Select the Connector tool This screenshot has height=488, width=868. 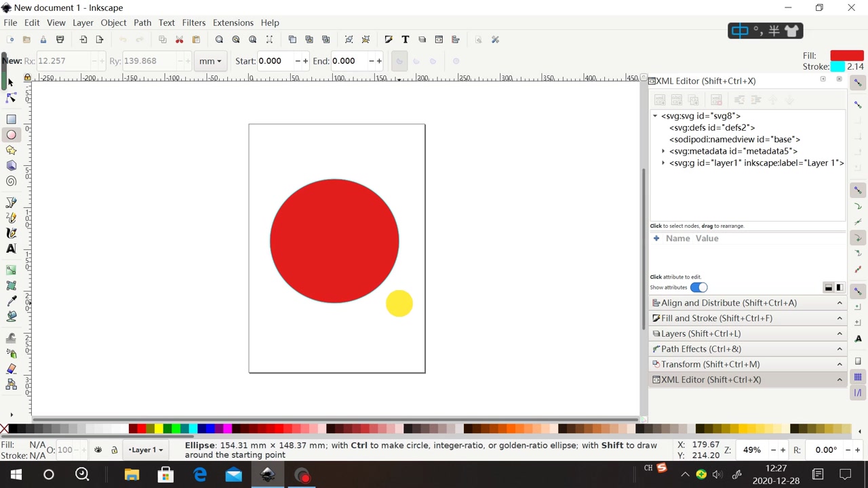click(11, 385)
